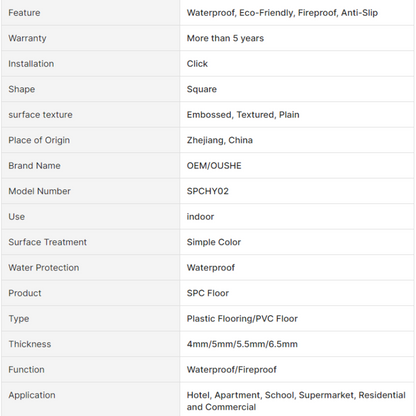Click the Waterproof/Fireproof function value
Image resolution: width=416 pixels, height=416 pixels.
(232, 370)
